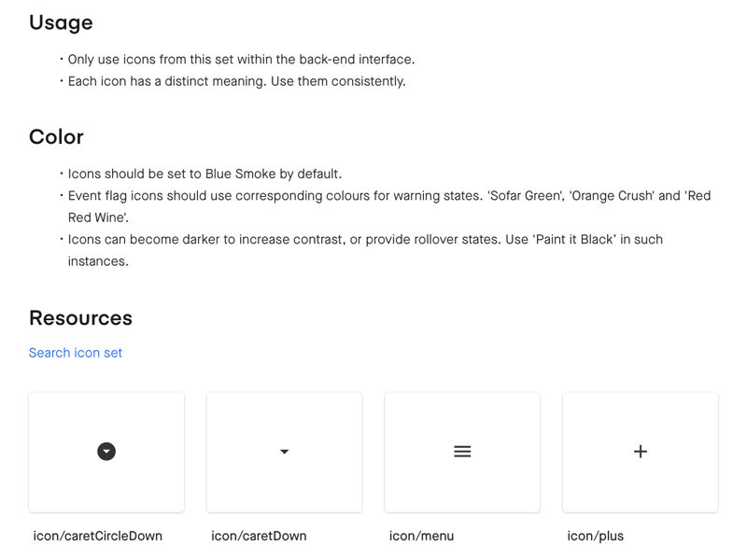This screenshot has height=560, width=747.
Task: Click the 'Sofar Green' color name
Action: pyautogui.click(x=526, y=196)
